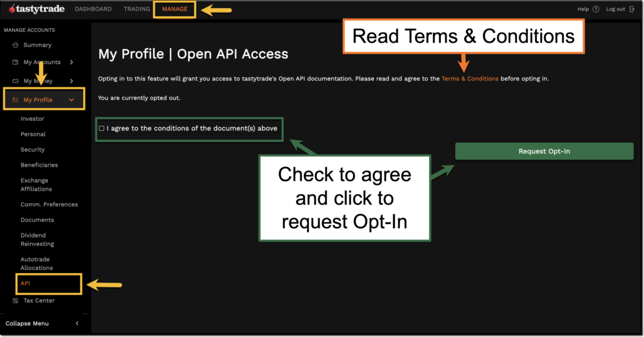The height and width of the screenshot is (337, 644).
Task: Open the Security profile page
Action: click(33, 150)
